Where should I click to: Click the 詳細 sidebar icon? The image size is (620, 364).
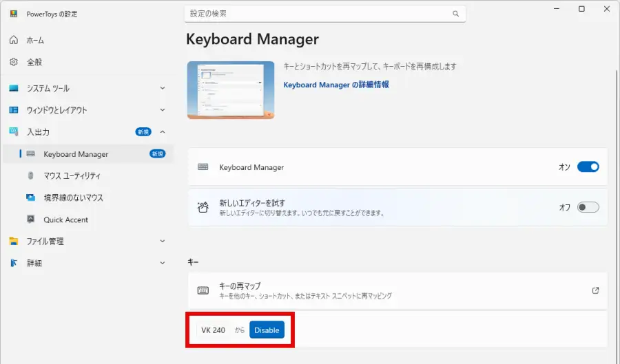(14, 263)
